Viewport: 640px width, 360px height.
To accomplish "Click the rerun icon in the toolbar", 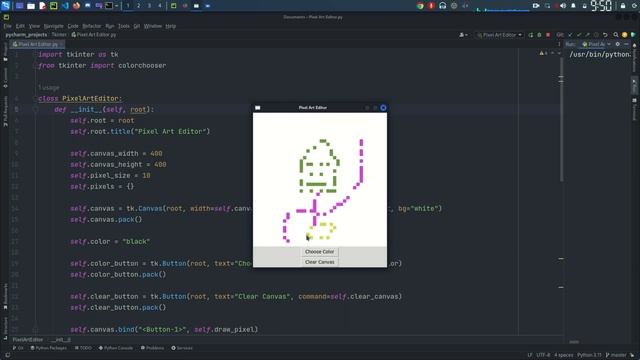I will point(531,35).
